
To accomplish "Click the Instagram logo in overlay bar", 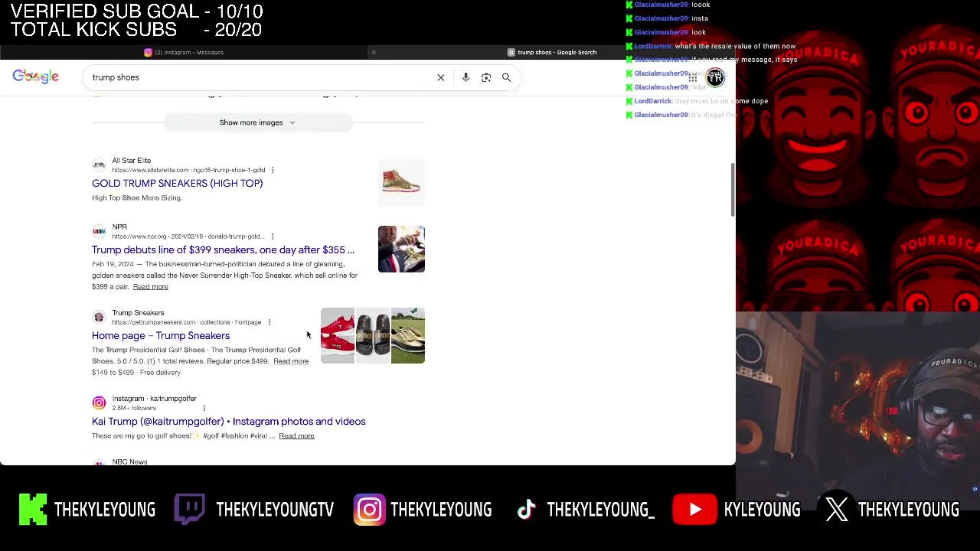I will coord(369,510).
